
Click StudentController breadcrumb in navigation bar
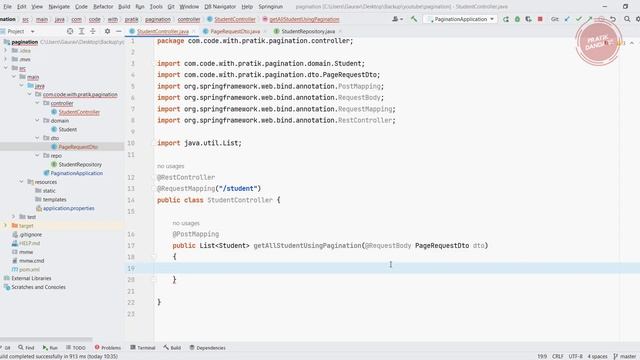[231, 19]
